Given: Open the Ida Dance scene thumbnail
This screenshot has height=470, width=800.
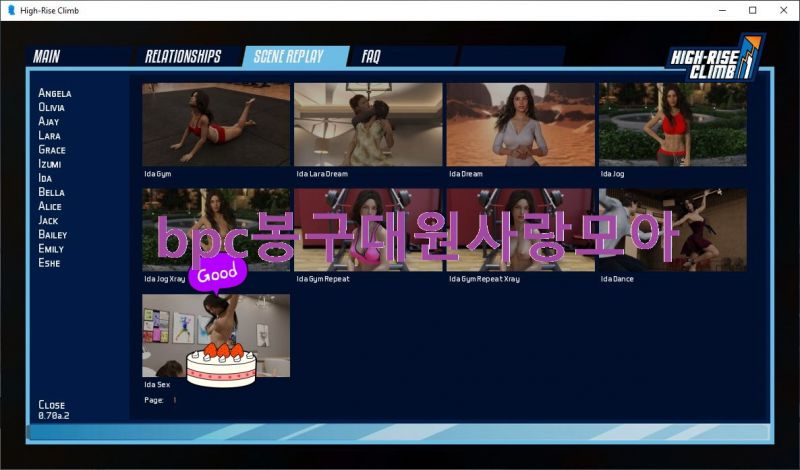Looking at the screenshot, I should point(673,230).
